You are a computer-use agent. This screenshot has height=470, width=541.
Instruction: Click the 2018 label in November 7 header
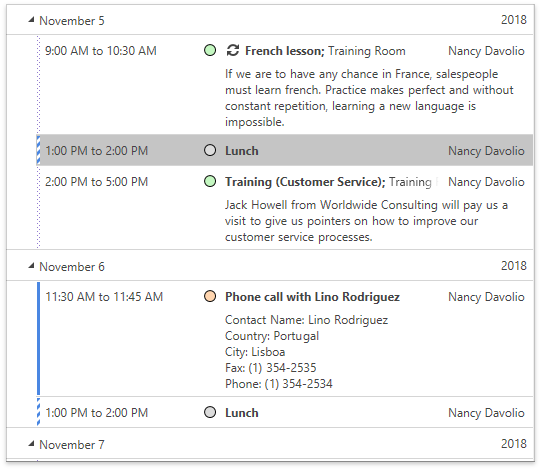point(514,444)
